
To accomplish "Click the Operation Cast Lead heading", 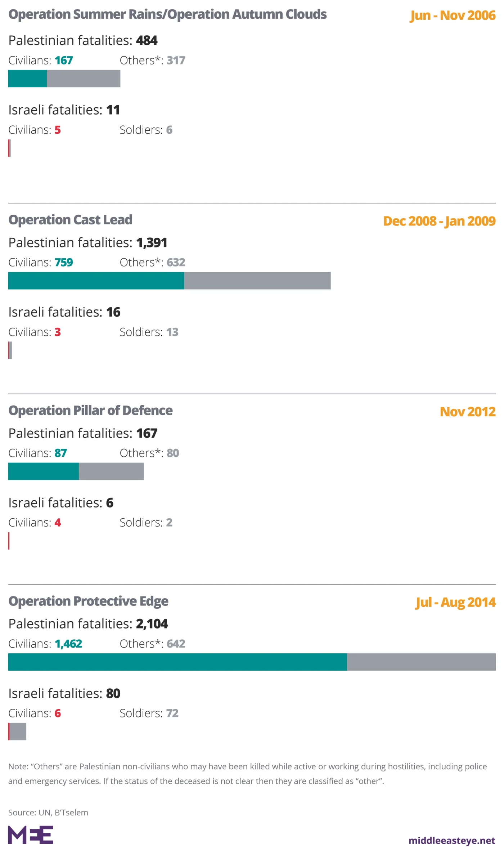I will (71, 220).
